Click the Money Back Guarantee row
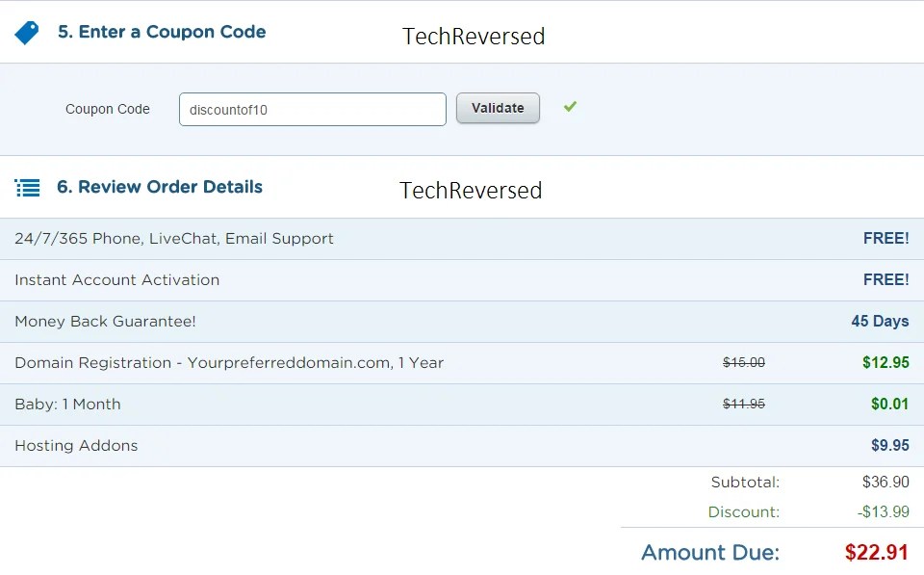 tap(462, 322)
